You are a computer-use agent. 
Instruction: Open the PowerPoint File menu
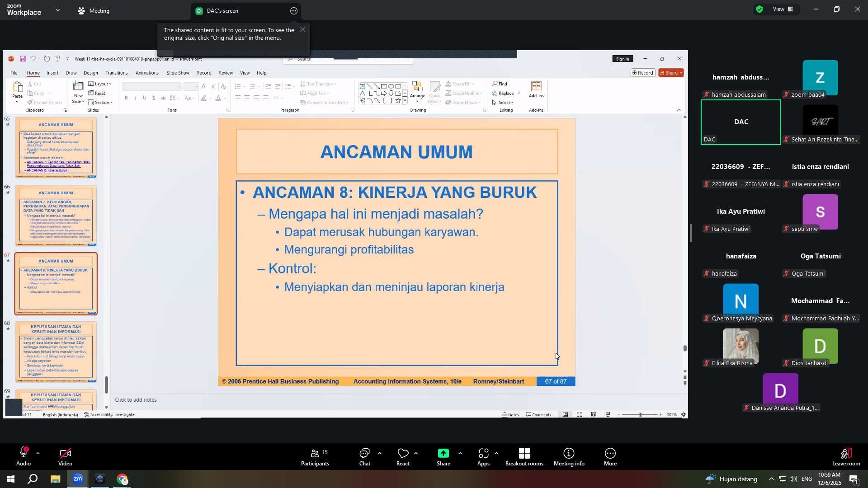click(14, 73)
